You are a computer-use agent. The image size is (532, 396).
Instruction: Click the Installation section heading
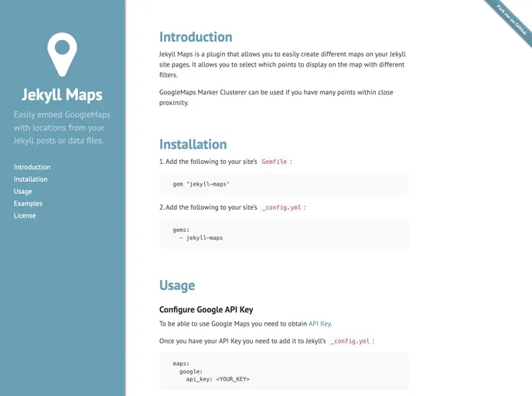[x=193, y=144]
